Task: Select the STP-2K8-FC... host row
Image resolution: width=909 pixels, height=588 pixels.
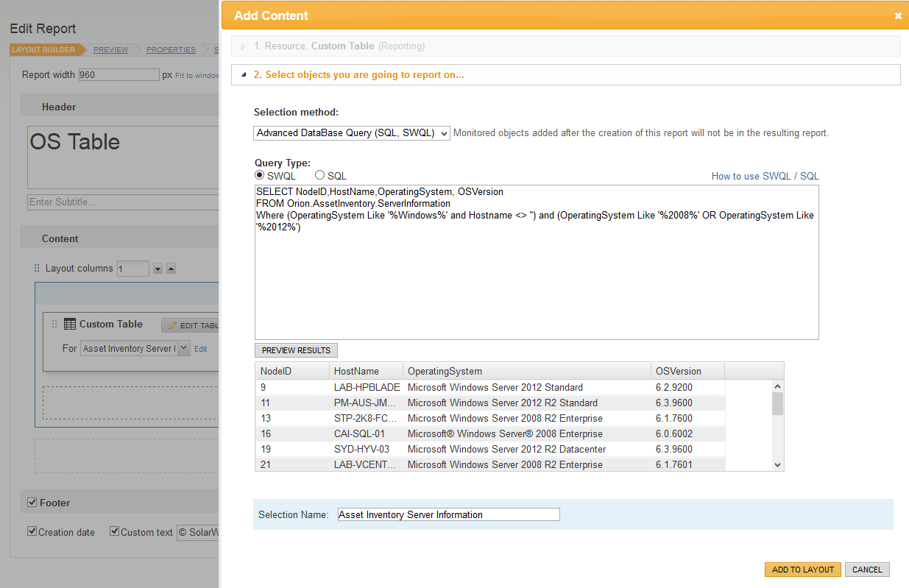Action: pos(490,418)
